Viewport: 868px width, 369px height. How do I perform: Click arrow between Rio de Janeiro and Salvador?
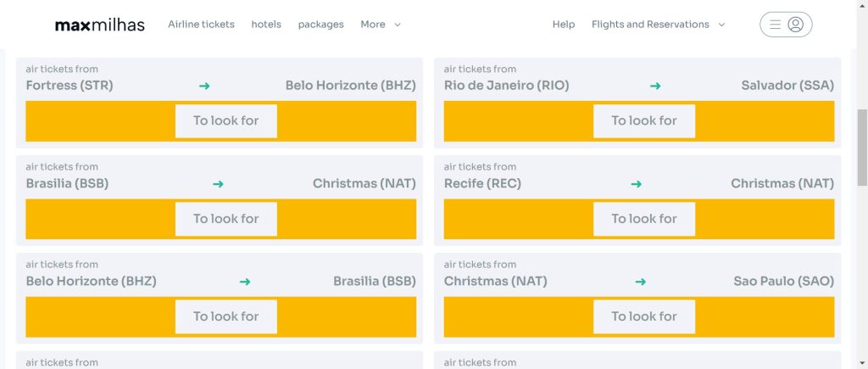655,86
